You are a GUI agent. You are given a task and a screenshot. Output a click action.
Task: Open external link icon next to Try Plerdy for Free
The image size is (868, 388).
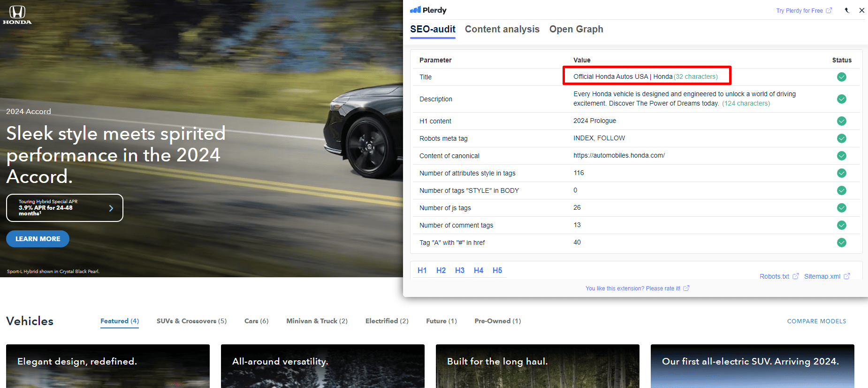pyautogui.click(x=829, y=10)
